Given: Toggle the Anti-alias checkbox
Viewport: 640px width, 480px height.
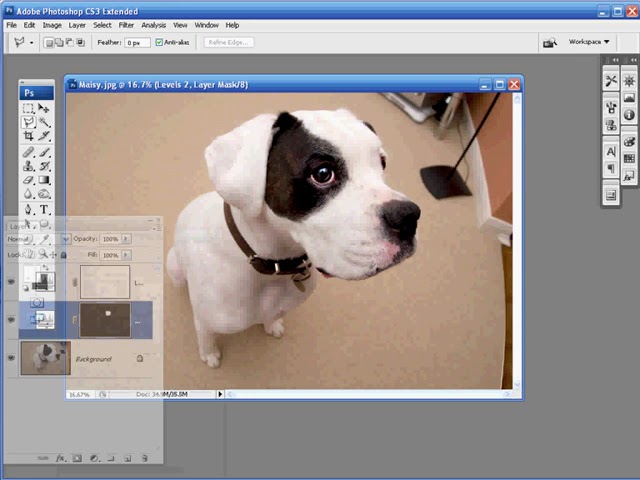Looking at the screenshot, I should [159, 42].
